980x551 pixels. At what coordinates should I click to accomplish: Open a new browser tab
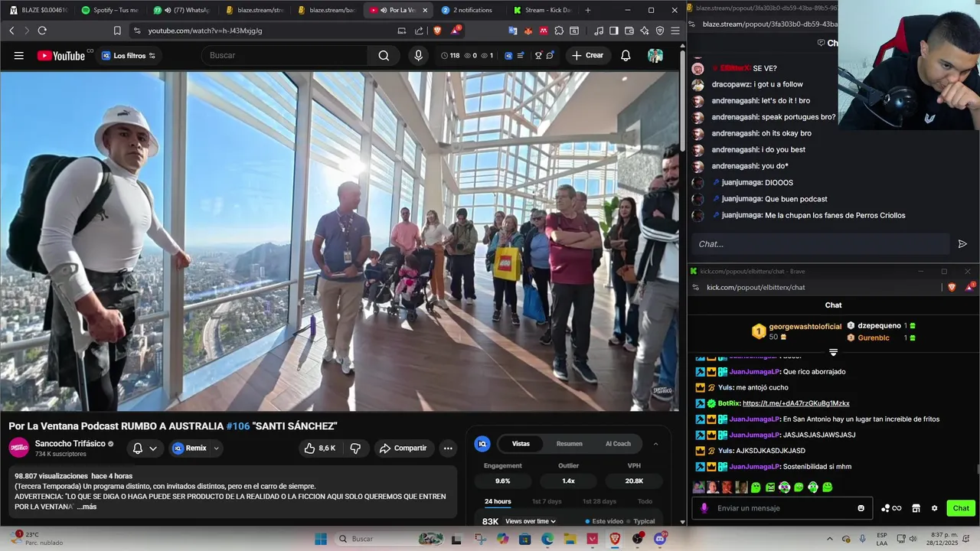[x=588, y=10]
